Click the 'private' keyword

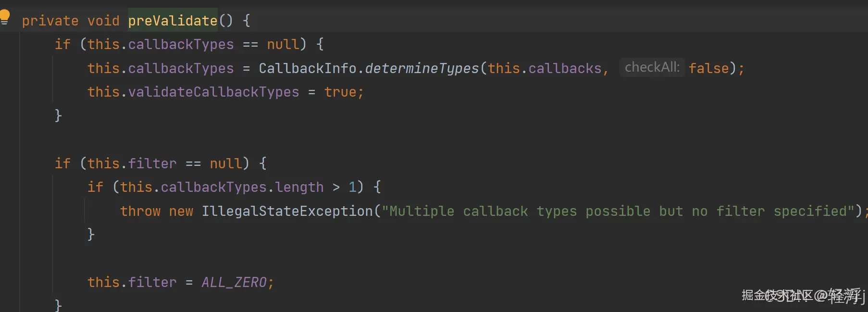click(50, 21)
